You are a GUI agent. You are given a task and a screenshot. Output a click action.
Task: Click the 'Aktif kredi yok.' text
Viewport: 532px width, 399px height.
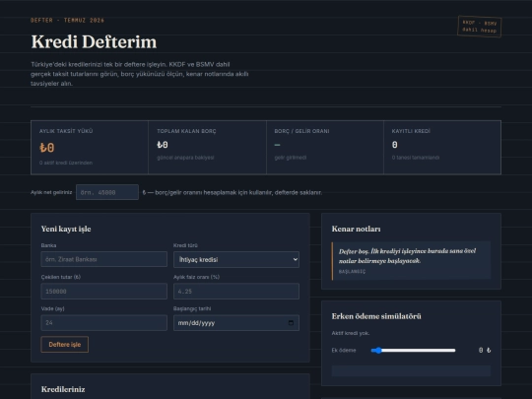[x=351, y=333]
